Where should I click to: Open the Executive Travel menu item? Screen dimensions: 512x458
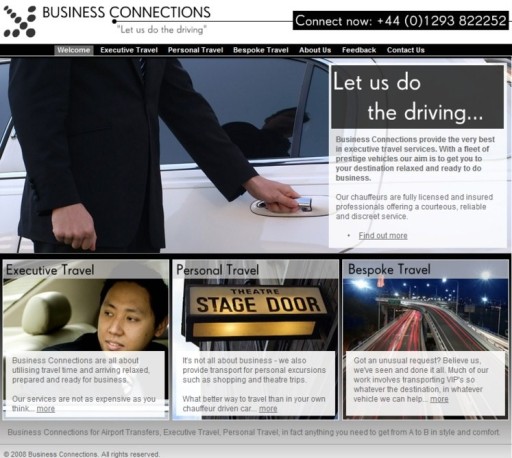pos(129,50)
